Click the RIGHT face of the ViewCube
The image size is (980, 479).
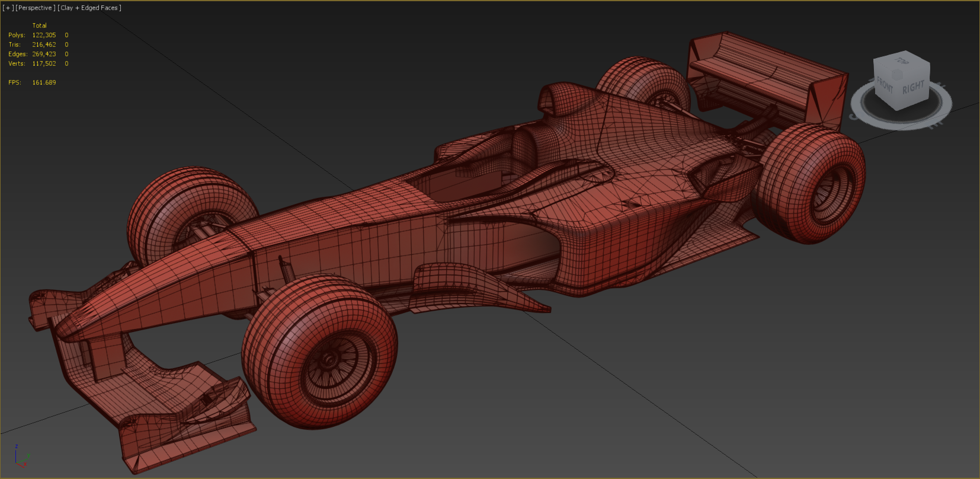(x=913, y=88)
